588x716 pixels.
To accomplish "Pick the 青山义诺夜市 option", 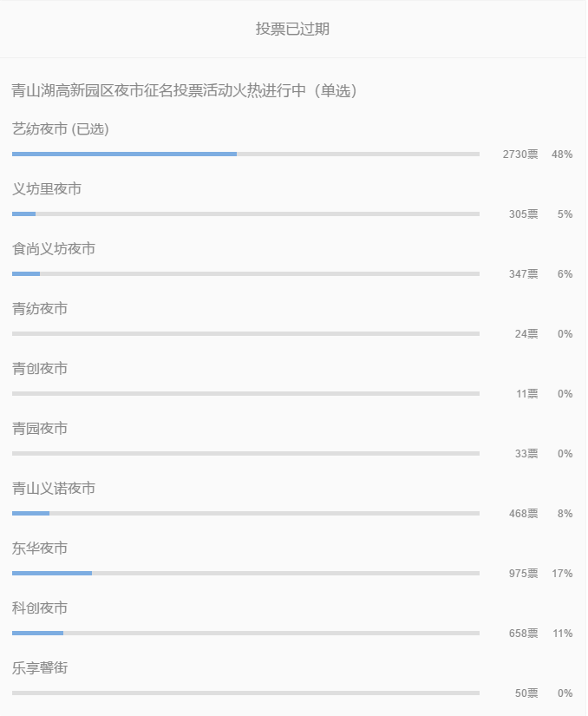I will pyautogui.click(x=54, y=489).
